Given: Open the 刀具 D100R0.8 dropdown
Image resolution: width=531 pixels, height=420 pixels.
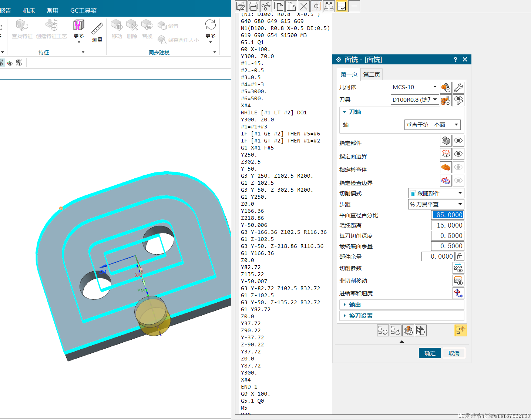Looking at the screenshot, I should point(415,100).
